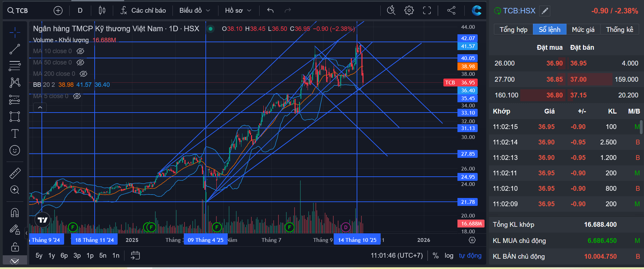Switch to Tổng hợp tab
This screenshot has height=269, width=644.
[513, 30]
